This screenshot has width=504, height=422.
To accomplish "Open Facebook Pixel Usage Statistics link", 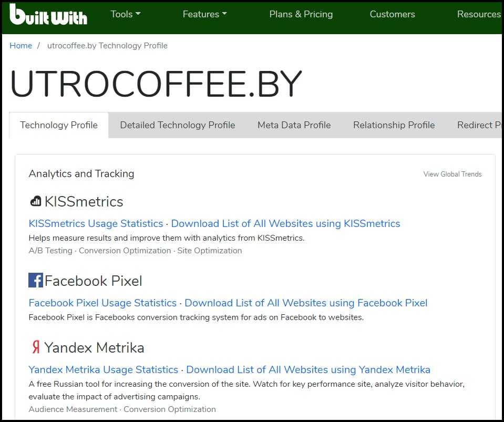I will pyautogui.click(x=102, y=303).
